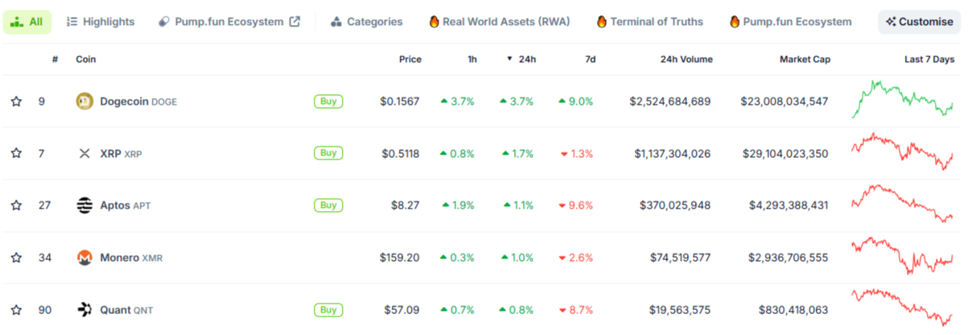Select the All coins tab
Viewport: 980px width, 335px height.
pyautogui.click(x=27, y=22)
